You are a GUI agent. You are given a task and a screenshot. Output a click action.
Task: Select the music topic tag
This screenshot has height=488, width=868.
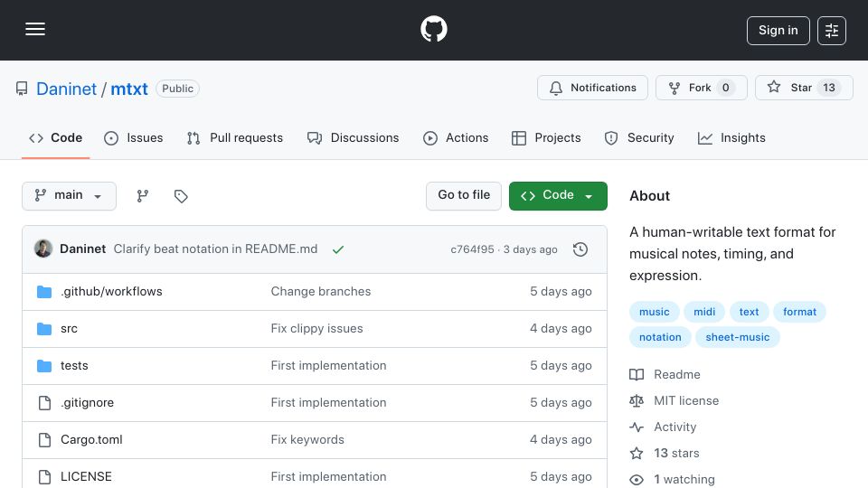point(655,312)
